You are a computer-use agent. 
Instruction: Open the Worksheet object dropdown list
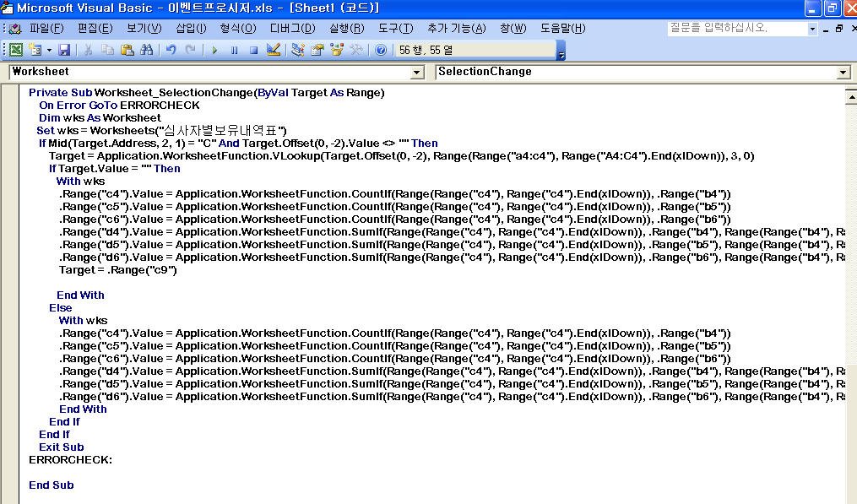[417, 72]
